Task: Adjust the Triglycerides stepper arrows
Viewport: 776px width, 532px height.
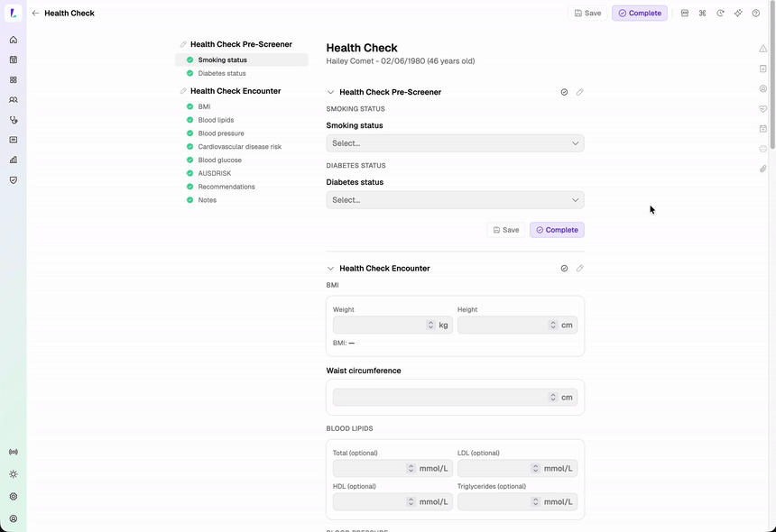Action: point(535,501)
